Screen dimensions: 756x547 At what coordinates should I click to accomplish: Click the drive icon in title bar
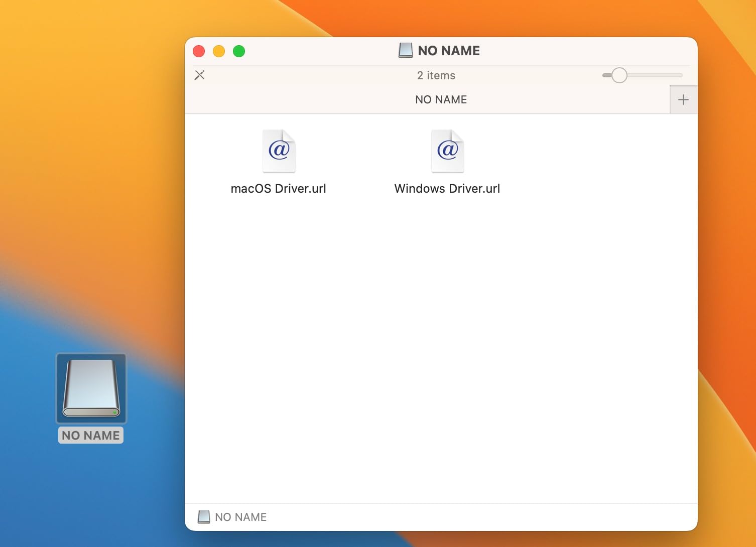(x=406, y=51)
